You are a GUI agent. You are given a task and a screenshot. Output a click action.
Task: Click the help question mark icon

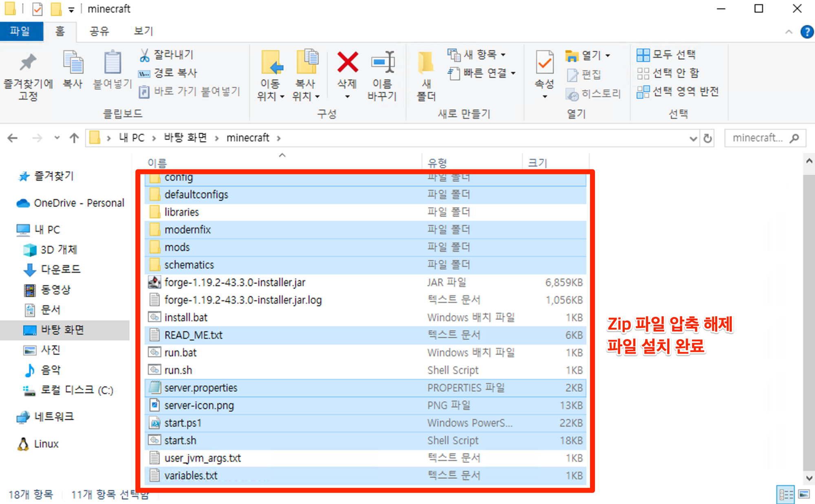pyautogui.click(x=806, y=32)
